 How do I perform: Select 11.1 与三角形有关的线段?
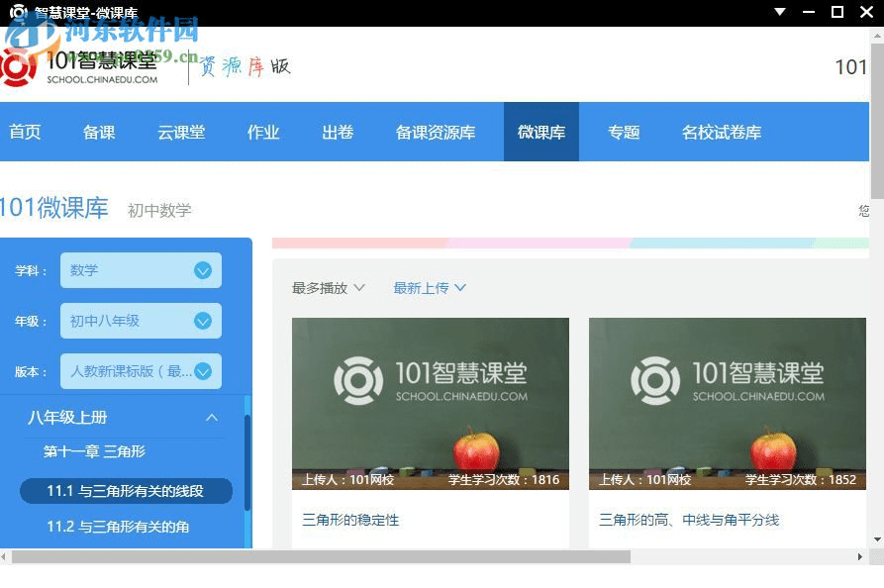tap(127, 491)
